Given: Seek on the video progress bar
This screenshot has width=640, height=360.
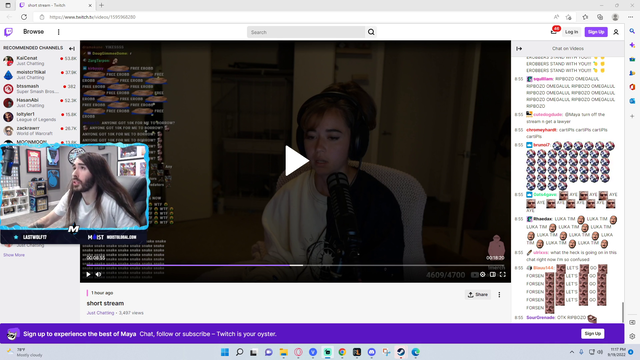Looking at the screenshot, I should (295, 265).
